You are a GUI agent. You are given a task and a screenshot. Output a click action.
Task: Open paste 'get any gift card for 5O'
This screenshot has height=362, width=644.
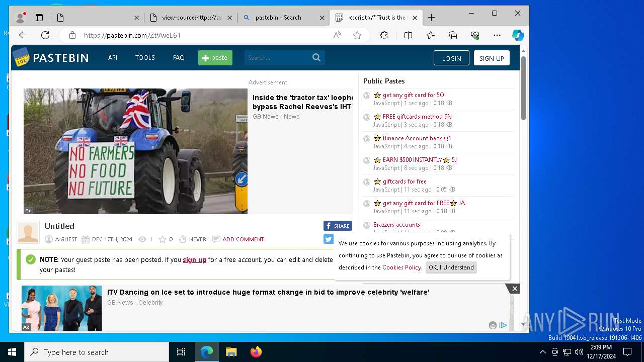(414, 95)
